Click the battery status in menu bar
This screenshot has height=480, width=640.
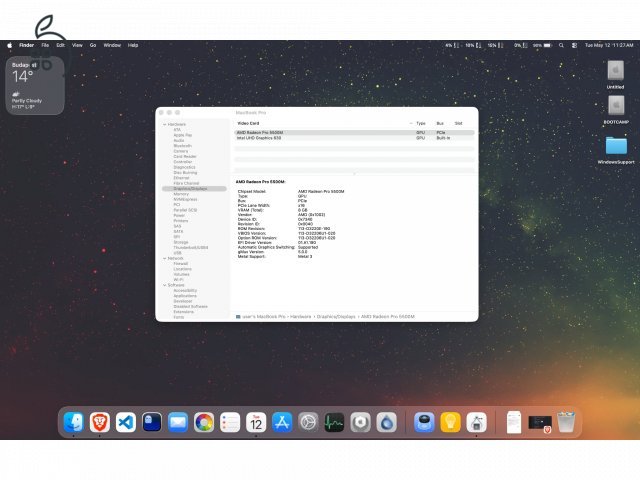click(x=542, y=45)
